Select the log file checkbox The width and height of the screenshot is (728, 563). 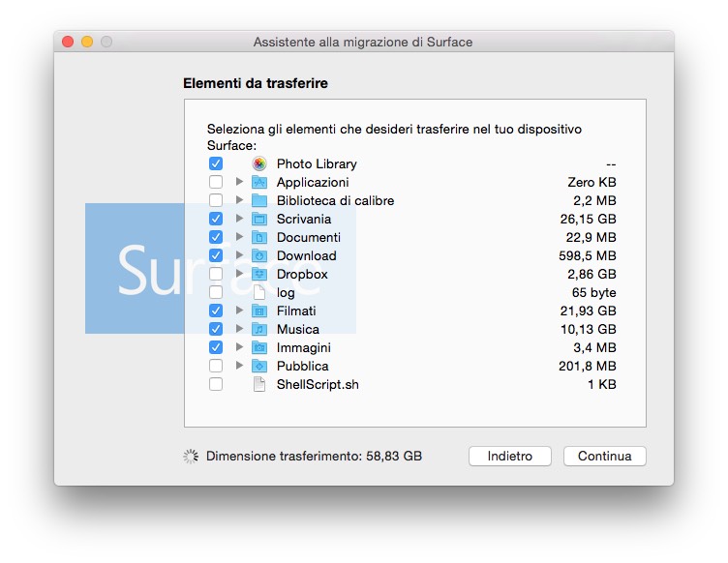point(216,293)
